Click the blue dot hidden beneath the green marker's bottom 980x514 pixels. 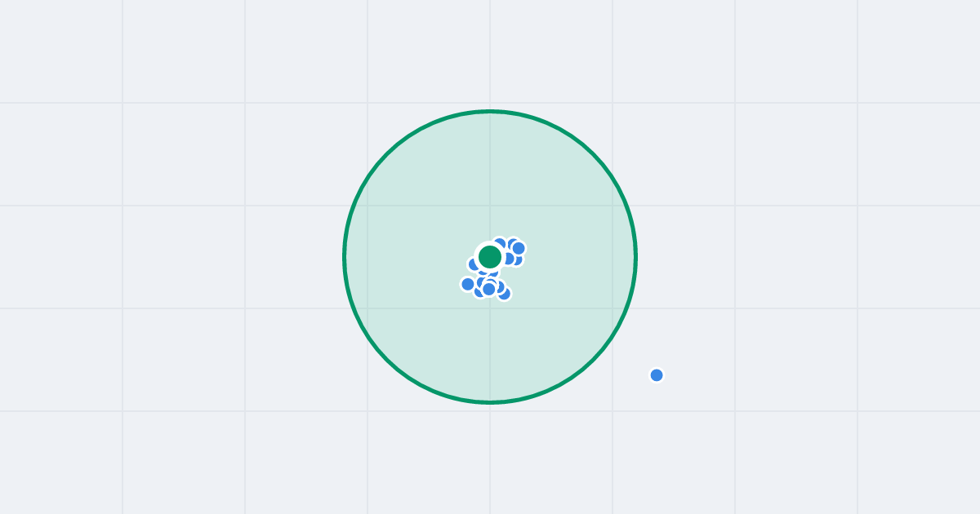click(x=493, y=273)
